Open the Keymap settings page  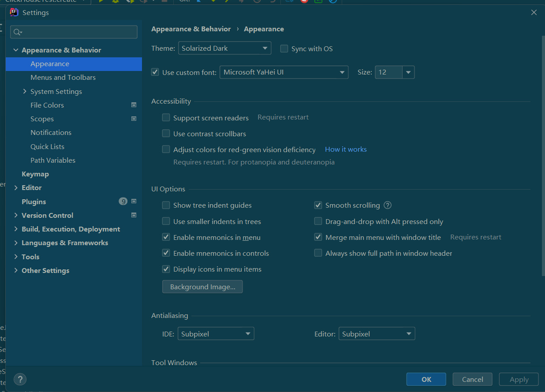(x=35, y=174)
